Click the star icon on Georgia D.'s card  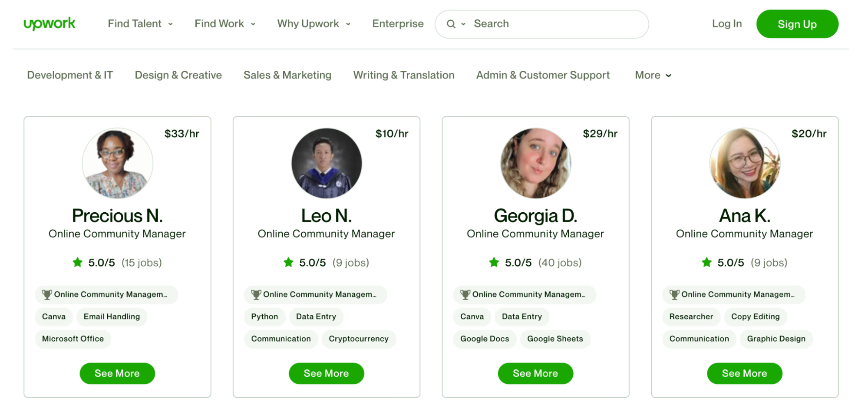pos(494,262)
